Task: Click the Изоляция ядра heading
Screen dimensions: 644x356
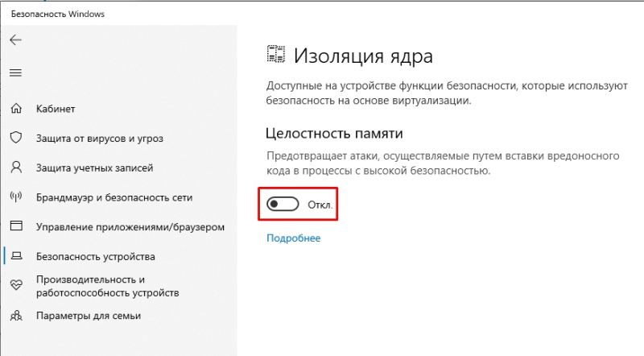Action: [363, 56]
